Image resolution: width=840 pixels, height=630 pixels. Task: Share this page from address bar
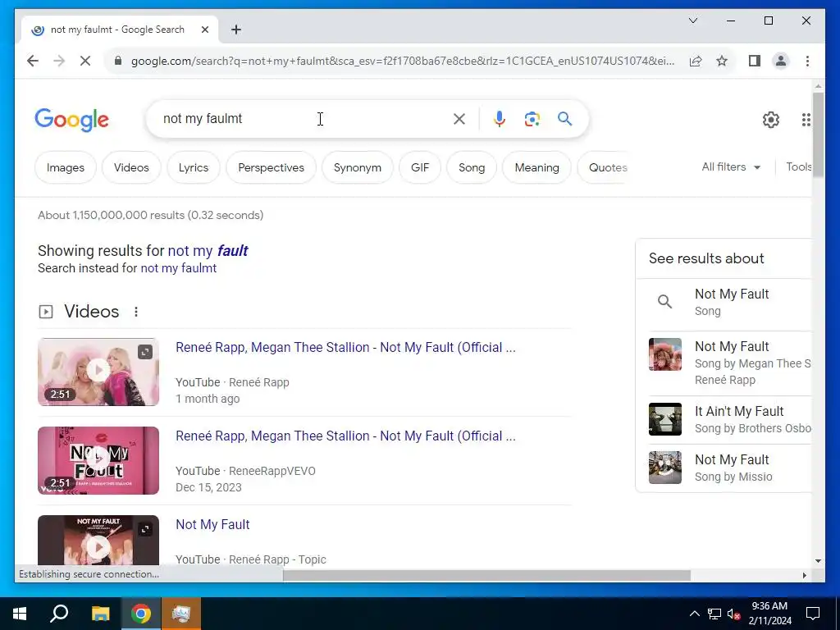[x=696, y=61]
